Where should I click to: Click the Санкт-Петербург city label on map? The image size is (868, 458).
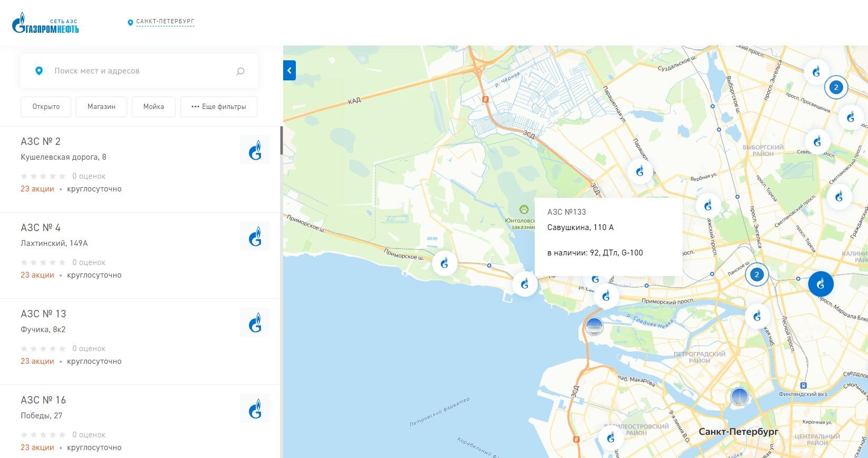tap(739, 432)
